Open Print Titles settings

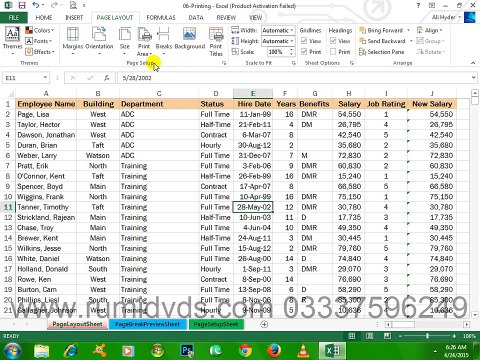pyautogui.click(x=216, y=41)
